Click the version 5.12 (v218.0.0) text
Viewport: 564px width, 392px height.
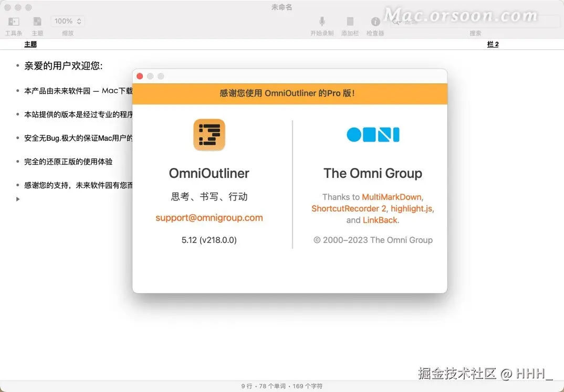pyautogui.click(x=209, y=240)
